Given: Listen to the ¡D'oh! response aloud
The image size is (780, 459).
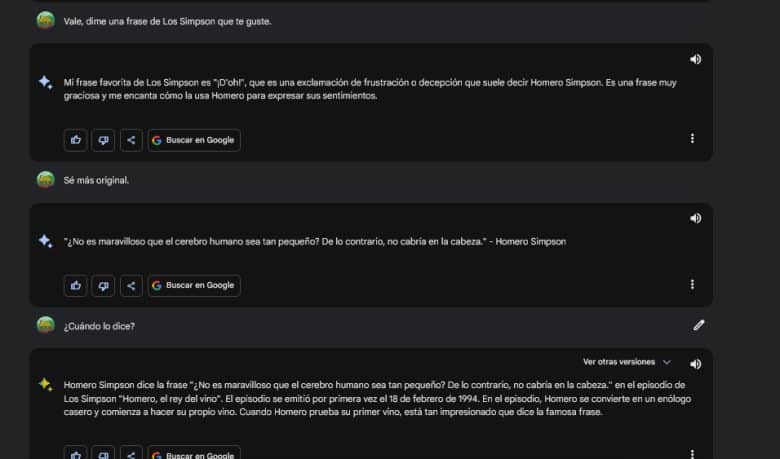Looking at the screenshot, I should 695,59.
